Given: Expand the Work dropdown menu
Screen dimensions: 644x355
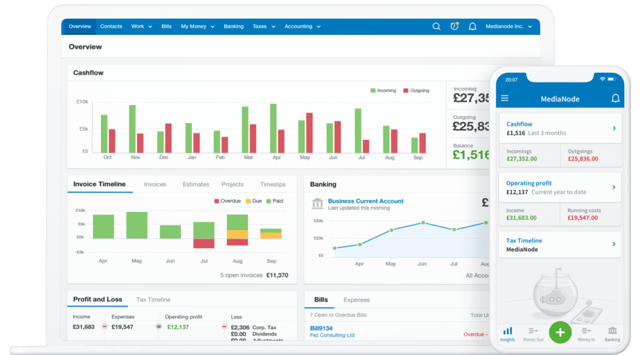Looking at the screenshot, I should pyautogui.click(x=142, y=26).
